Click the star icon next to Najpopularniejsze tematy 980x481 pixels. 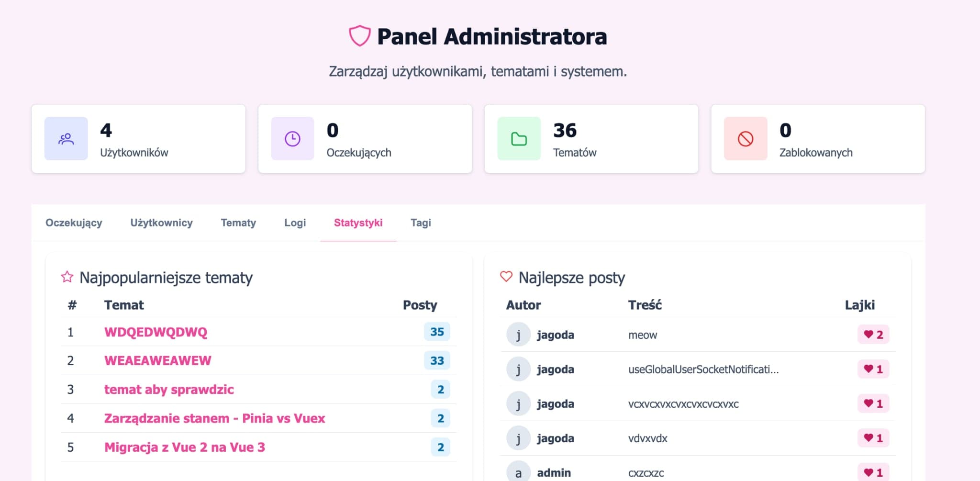click(x=67, y=277)
